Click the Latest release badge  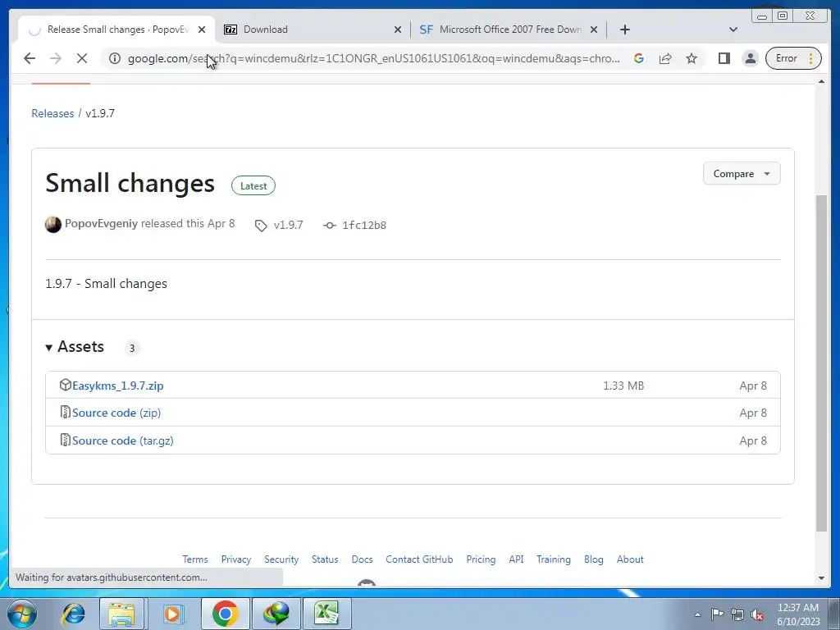coord(253,186)
